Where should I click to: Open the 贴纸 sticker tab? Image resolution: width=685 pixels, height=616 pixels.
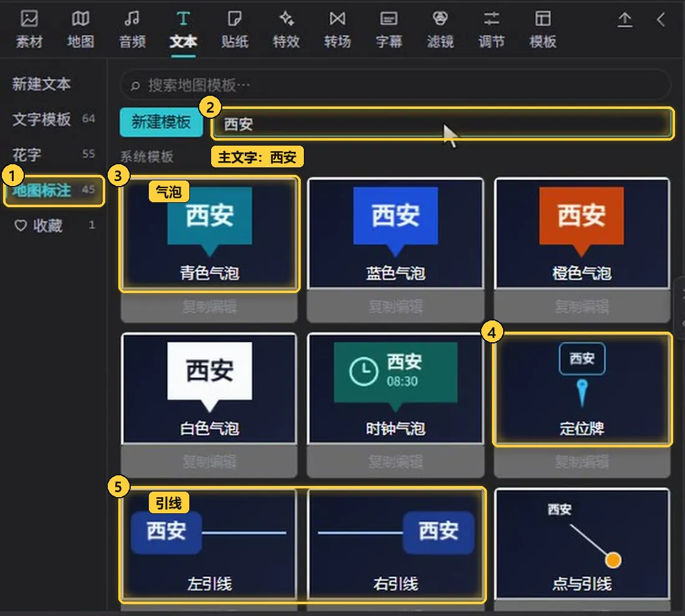(x=235, y=29)
